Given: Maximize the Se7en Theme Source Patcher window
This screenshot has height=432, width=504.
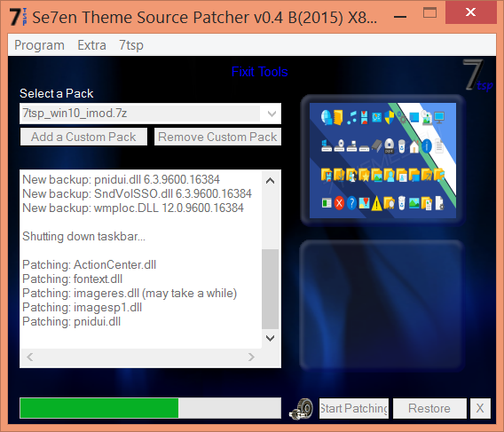Looking at the screenshot, I should click(x=429, y=13).
